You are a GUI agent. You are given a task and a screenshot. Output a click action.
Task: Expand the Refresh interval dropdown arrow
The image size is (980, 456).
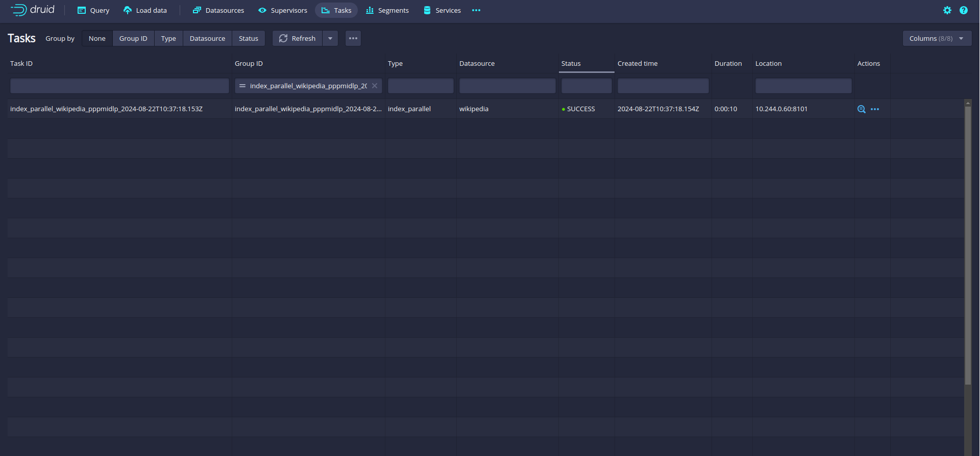point(330,38)
